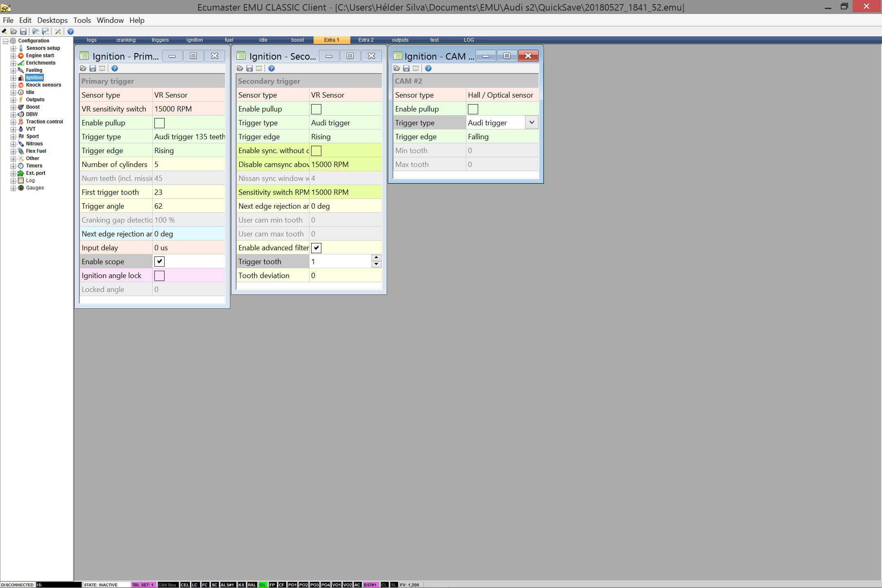
Task: Disable the Enable scope checkbox
Action: click(159, 261)
